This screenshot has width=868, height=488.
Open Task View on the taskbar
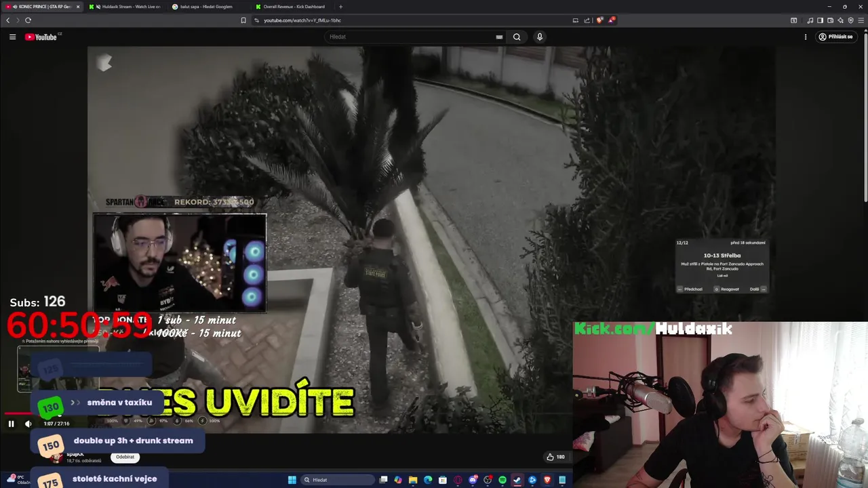point(383,480)
